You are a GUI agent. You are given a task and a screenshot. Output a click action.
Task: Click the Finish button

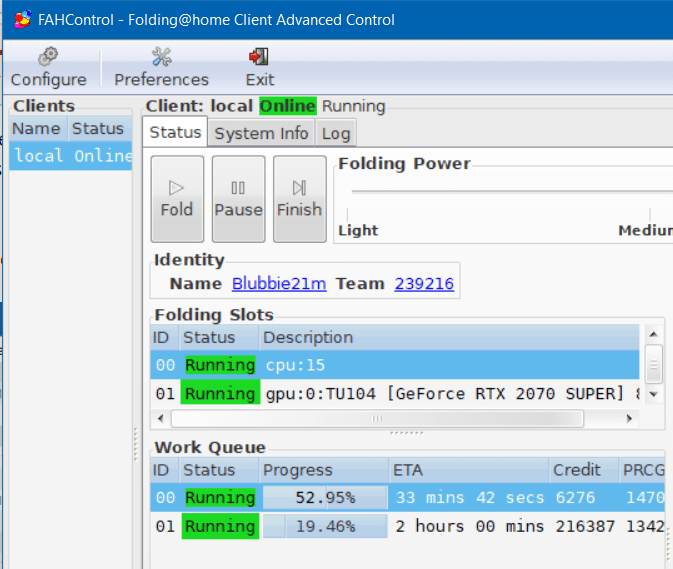click(299, 199)
